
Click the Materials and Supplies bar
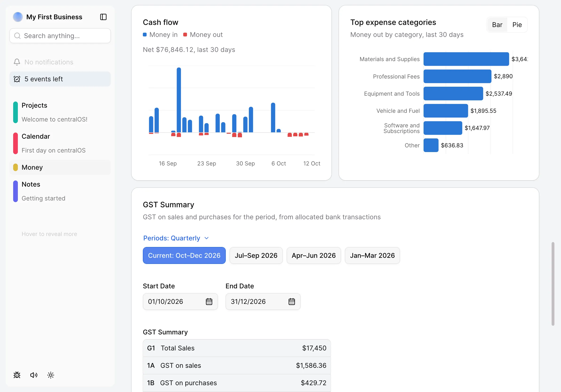point(466,59)
